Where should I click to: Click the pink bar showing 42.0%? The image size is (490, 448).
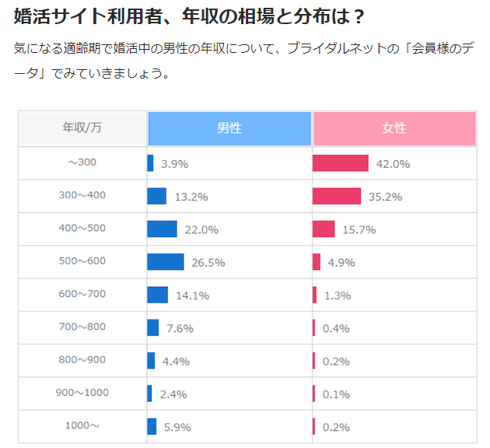pyautogui.click(x=340, y=163)
